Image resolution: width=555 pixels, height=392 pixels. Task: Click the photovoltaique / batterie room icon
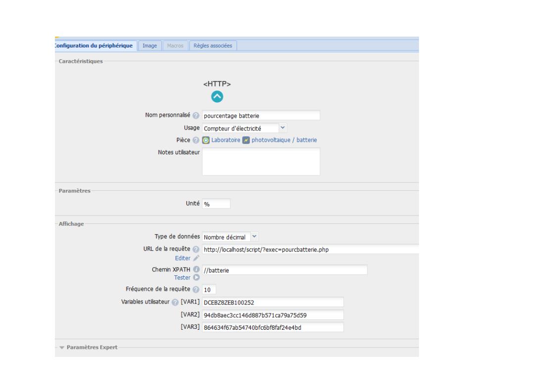click(246, 140)
